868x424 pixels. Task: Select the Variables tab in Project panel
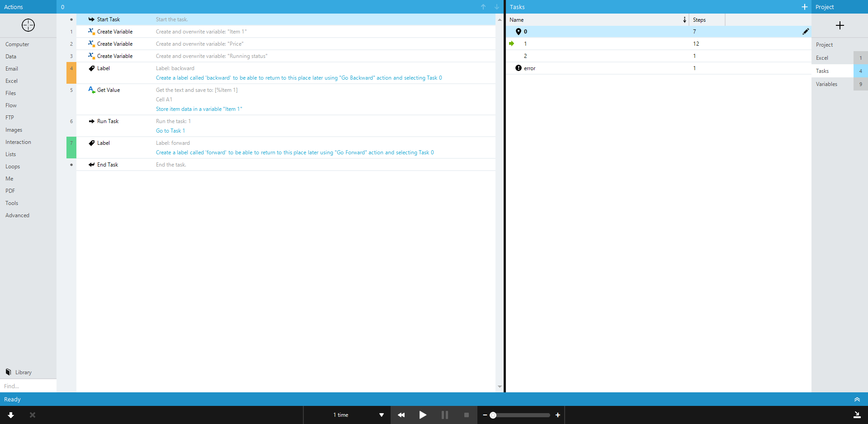click(840, 84)
